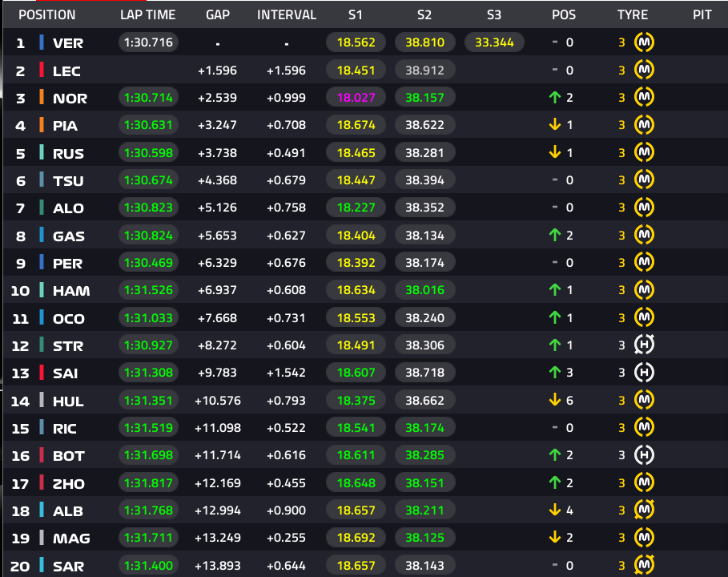
Task: Click GAS's medium tyre icon
Action: click(644, 235)
